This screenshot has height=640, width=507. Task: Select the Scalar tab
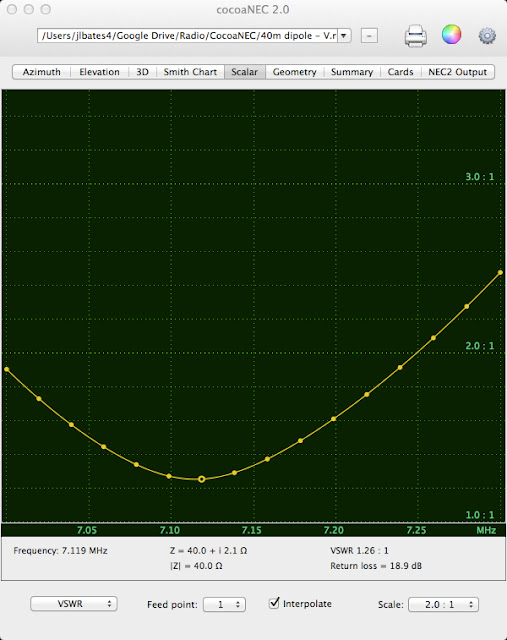[245, 72]
